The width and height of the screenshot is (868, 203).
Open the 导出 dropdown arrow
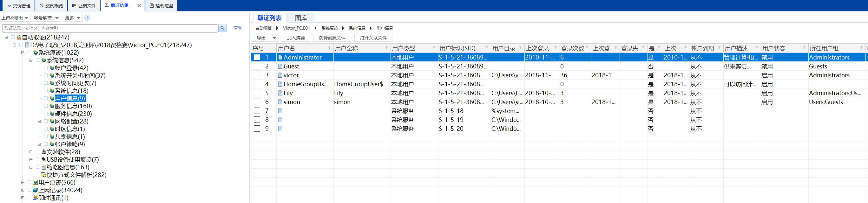tap(274, 38)
